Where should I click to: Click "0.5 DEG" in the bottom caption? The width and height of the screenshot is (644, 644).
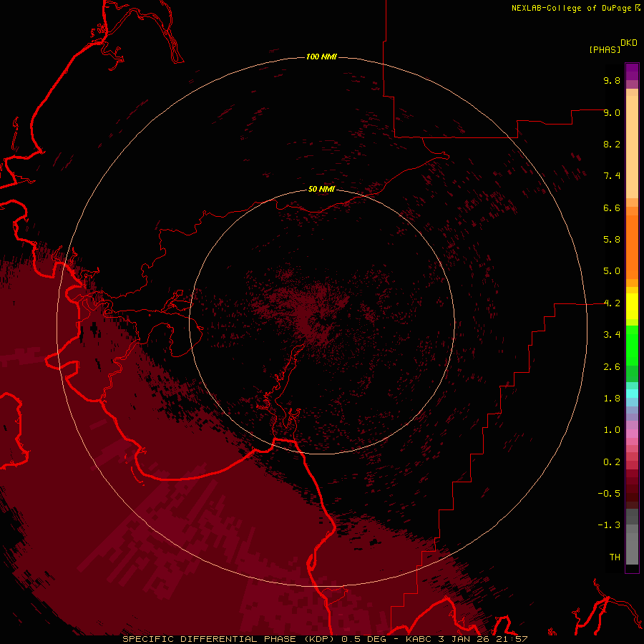tap(364, 639)
